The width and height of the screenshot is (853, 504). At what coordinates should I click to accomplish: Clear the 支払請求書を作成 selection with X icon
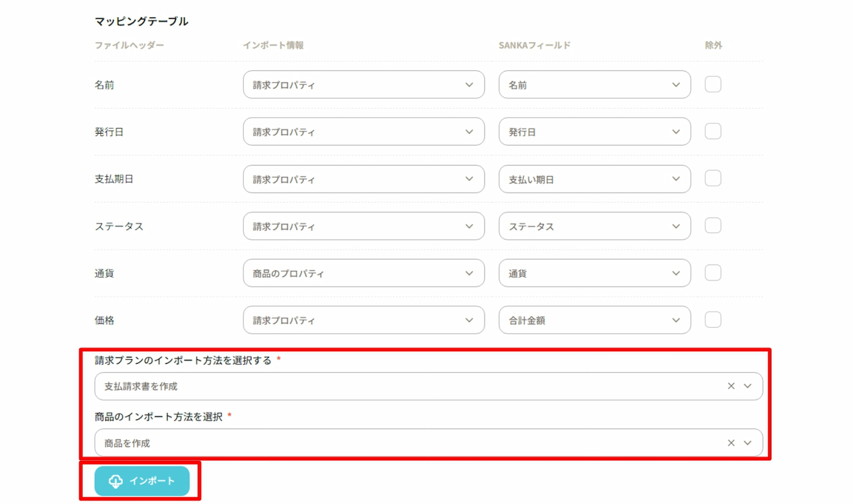731,386
